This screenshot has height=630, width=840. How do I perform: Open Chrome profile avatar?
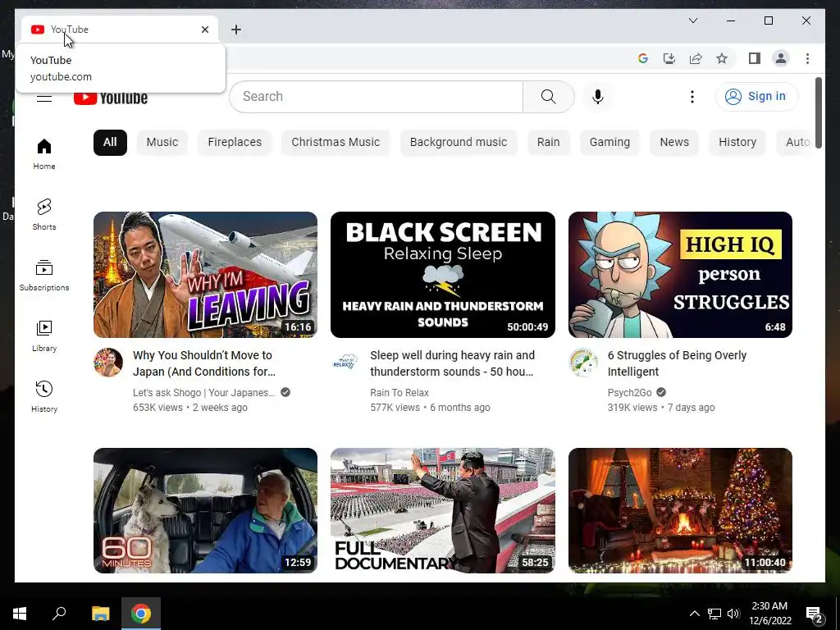click(x=781, y=58)
